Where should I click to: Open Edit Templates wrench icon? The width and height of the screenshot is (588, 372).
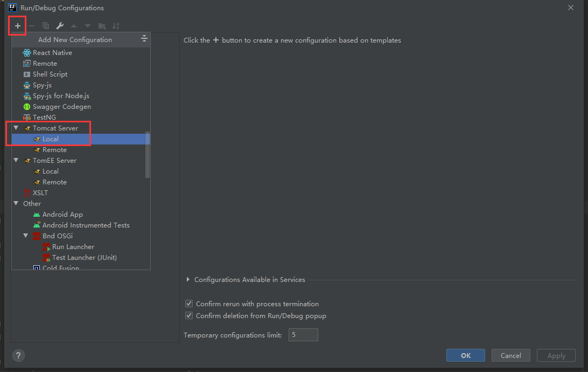(x=60, y=26)
